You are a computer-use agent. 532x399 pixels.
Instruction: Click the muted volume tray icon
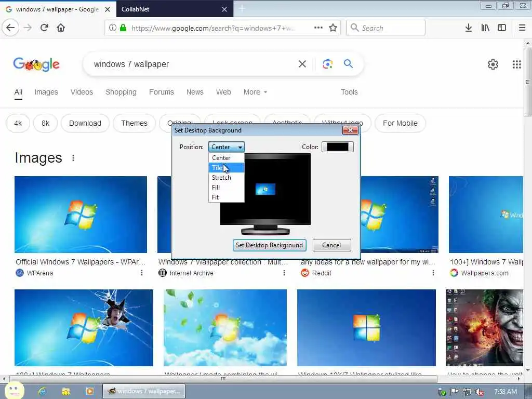(480, 392)
